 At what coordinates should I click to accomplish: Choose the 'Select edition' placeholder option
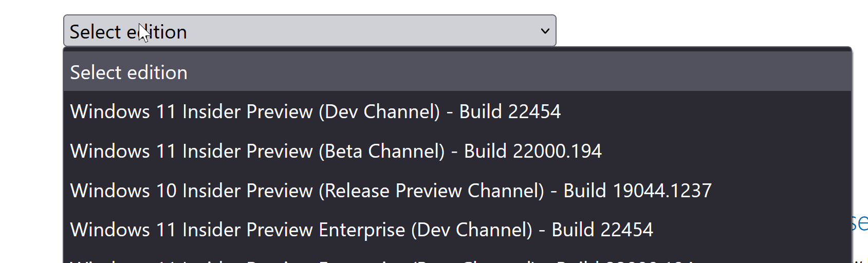(457, 72)
